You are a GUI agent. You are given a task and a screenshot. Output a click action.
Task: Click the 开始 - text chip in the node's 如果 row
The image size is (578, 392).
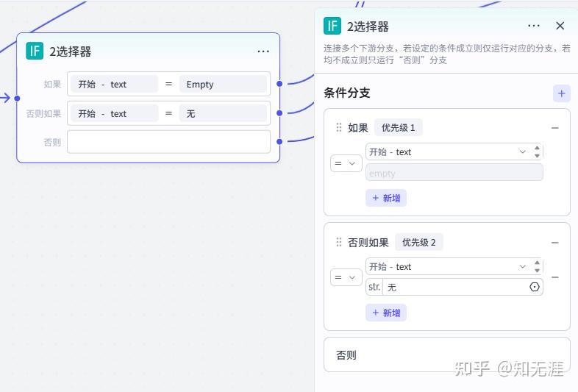point(114,84)
